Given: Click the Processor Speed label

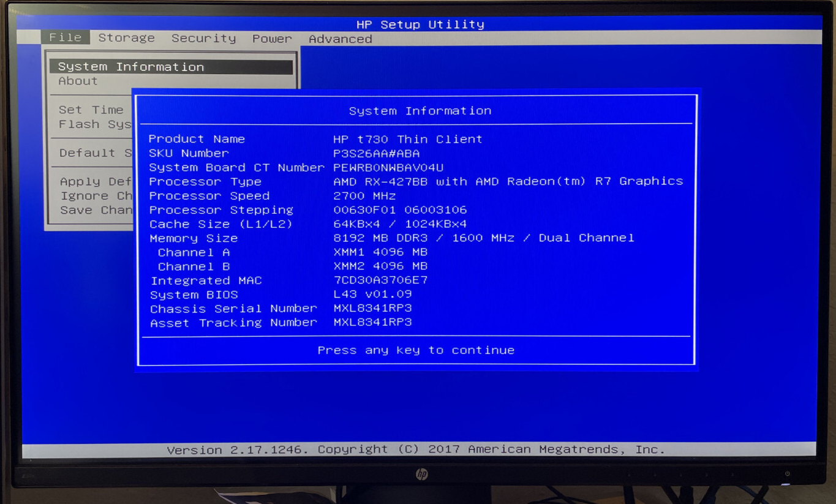Looking at the screenshot, I should (x=209, y=196).
